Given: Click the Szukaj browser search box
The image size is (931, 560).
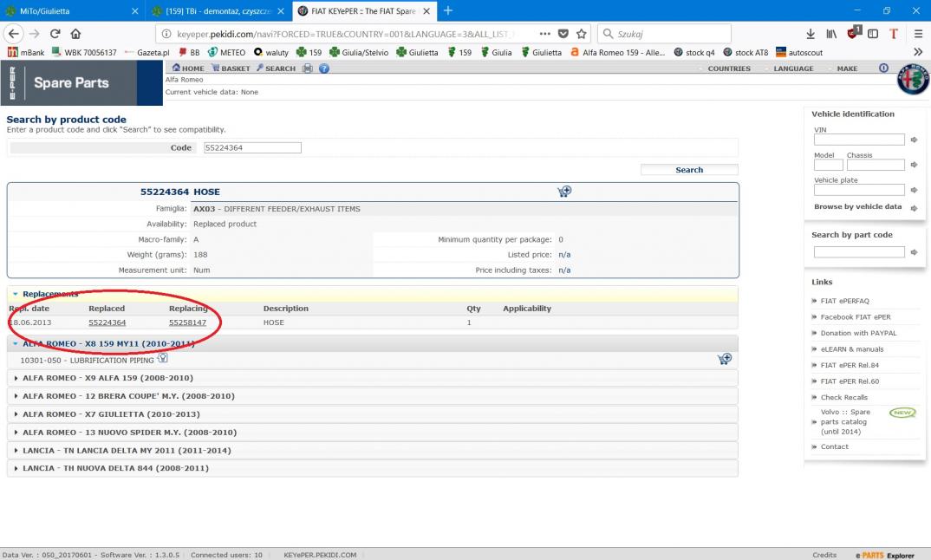Looking at the screenshot, I should coord(664,34).
